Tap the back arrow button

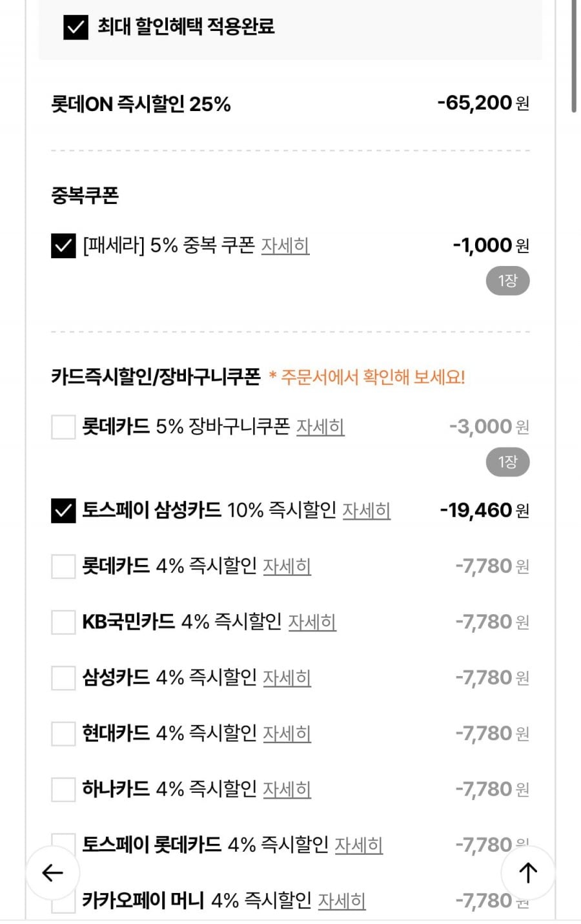pos(52,873)
